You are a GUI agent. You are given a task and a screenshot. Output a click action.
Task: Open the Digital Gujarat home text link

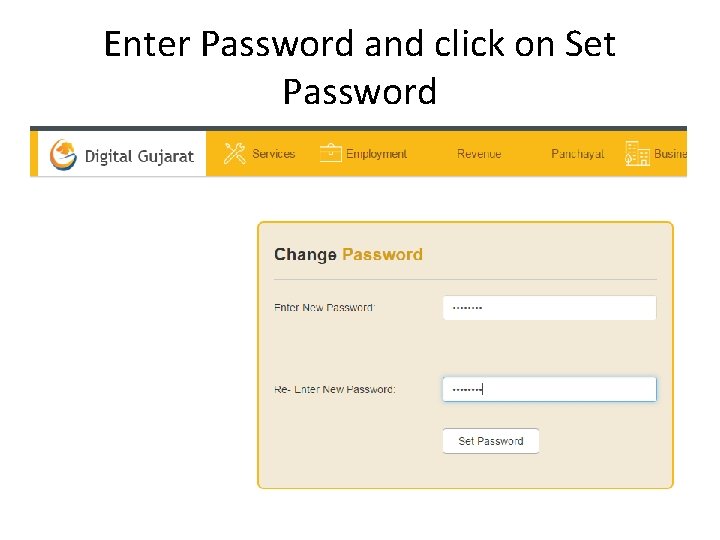tap(139, 157)
